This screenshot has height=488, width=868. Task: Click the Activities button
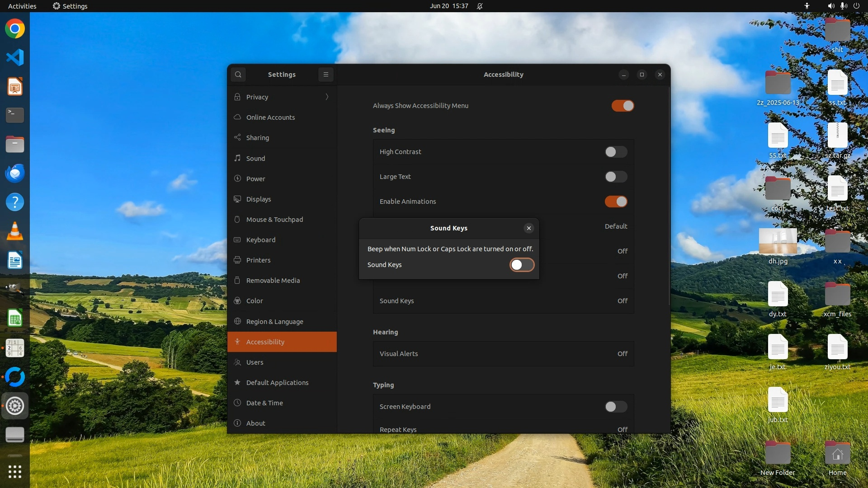tap(22, 6)
